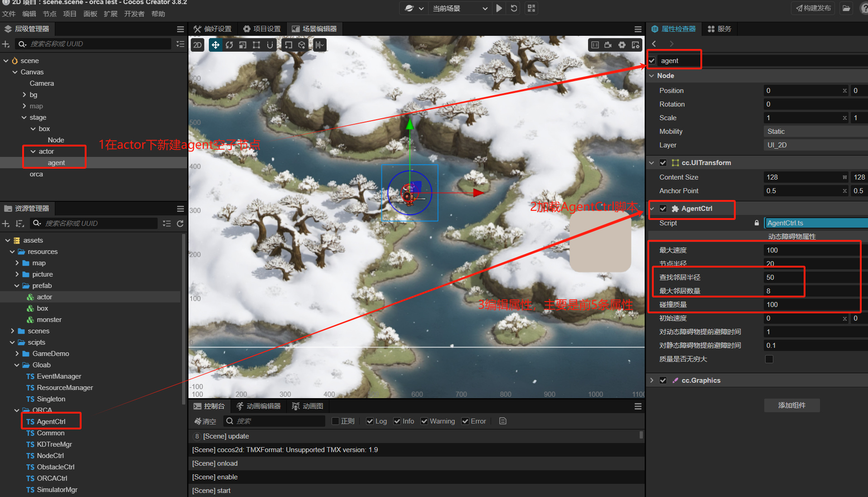Open the alignment tools icon
Image resolution: width=868 pixels, height=497 pixels.
point(320,45)
